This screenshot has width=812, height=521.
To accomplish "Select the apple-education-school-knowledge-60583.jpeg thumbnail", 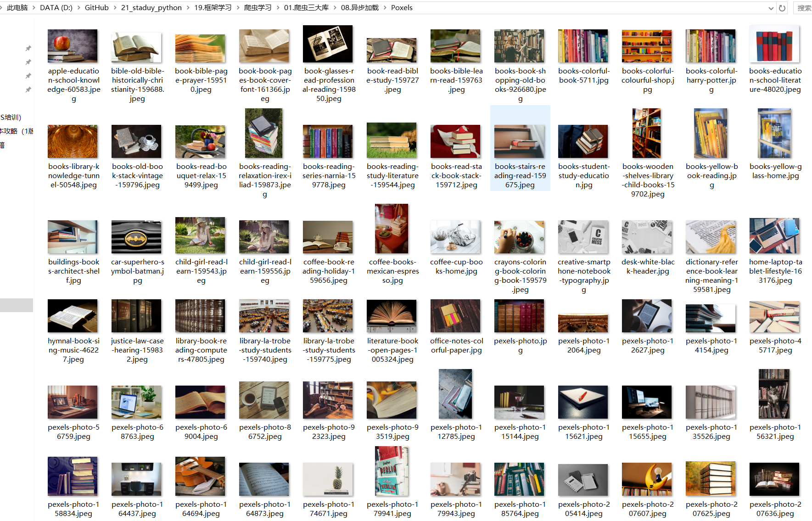I will 73,46.
